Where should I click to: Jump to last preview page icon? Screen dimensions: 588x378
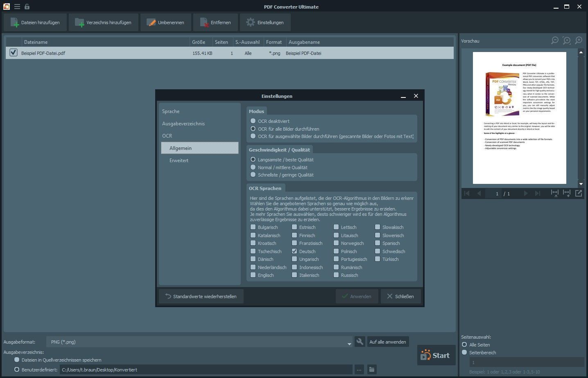click(x=538, y=193)
